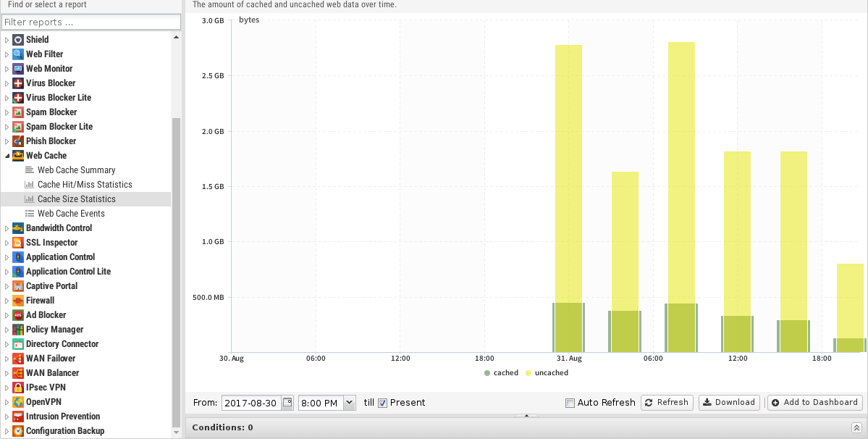Toggle the uncached series in legend
Image resolution: width=868 pixels, height=439 pixels.
547,372
